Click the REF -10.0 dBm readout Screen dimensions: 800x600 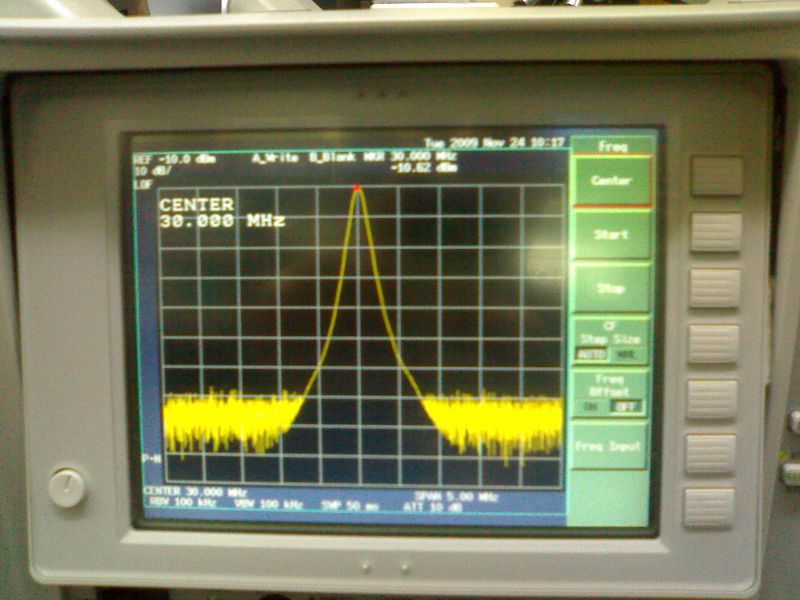174,159
